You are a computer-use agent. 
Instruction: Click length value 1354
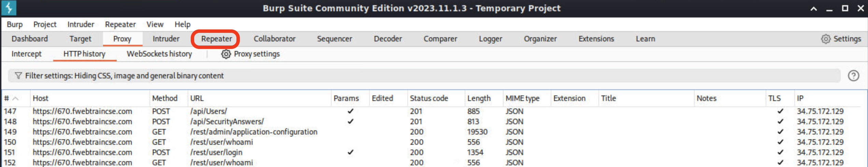coord(475,153)
